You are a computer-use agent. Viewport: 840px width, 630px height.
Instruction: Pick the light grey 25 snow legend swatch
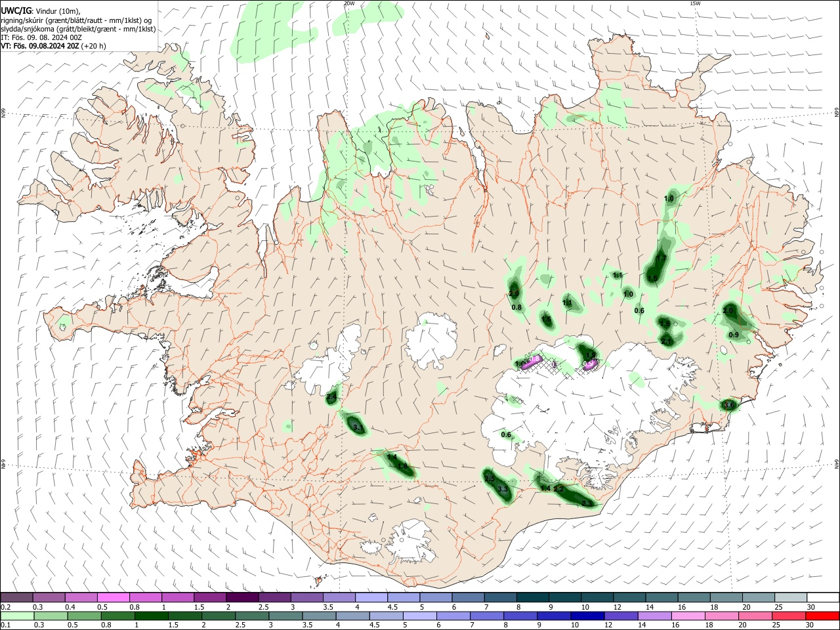click(x=791, y=597)
